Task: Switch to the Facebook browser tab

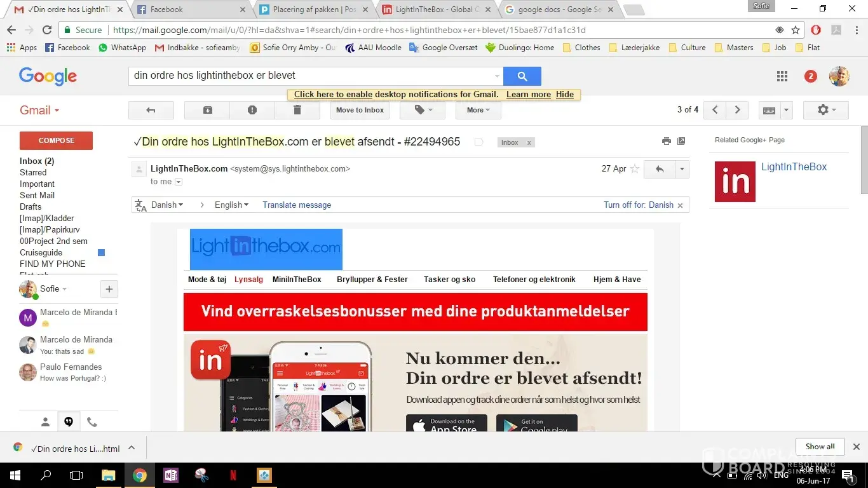Action: 191,10
